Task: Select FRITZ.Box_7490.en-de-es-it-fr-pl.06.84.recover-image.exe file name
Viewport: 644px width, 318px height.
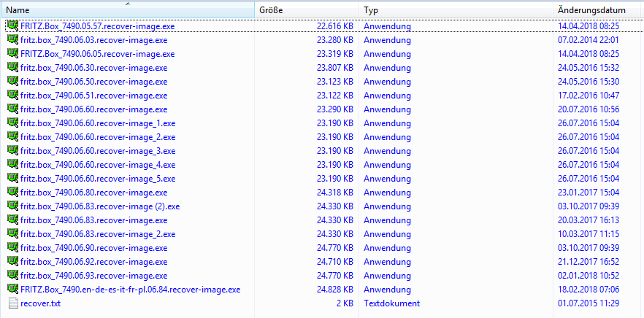Action: [130, 290]
